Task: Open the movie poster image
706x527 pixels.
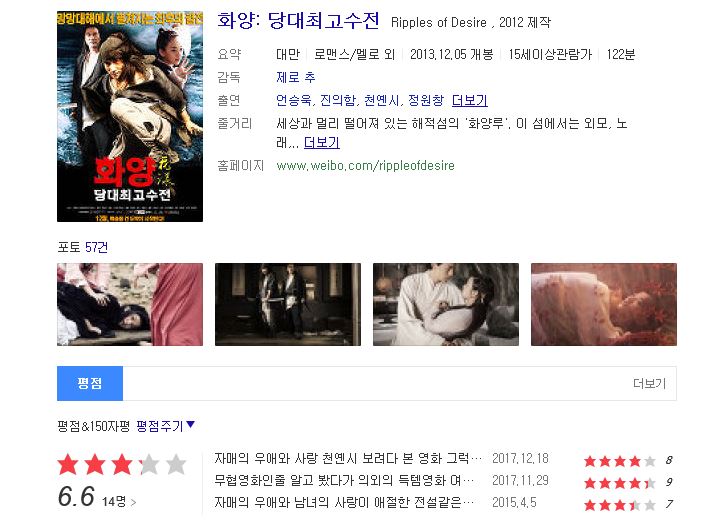Action: pyautogui.click(x=130, y=117)
